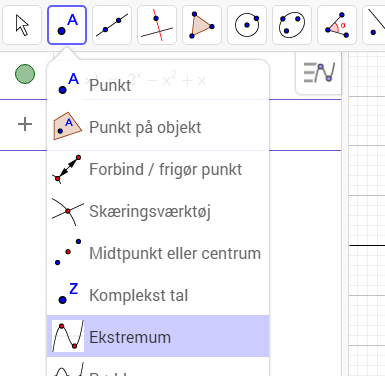Choose Punkt from the dropdown menu

point(158,85)
